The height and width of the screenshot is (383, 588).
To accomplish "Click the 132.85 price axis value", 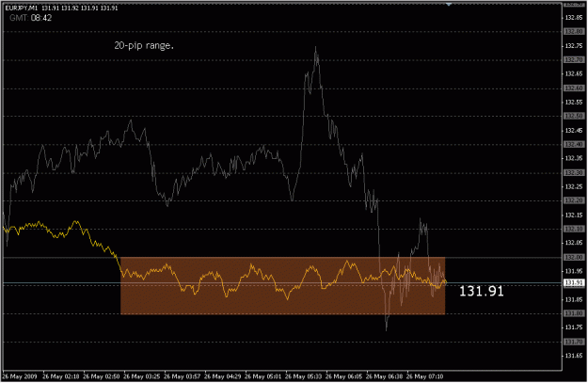I will pos(574,18).
